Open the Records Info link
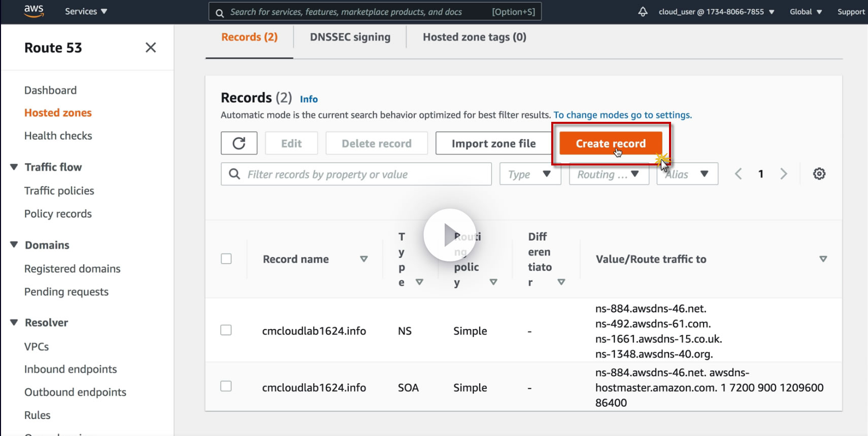 pyautogui.click(x=309, y=99)
